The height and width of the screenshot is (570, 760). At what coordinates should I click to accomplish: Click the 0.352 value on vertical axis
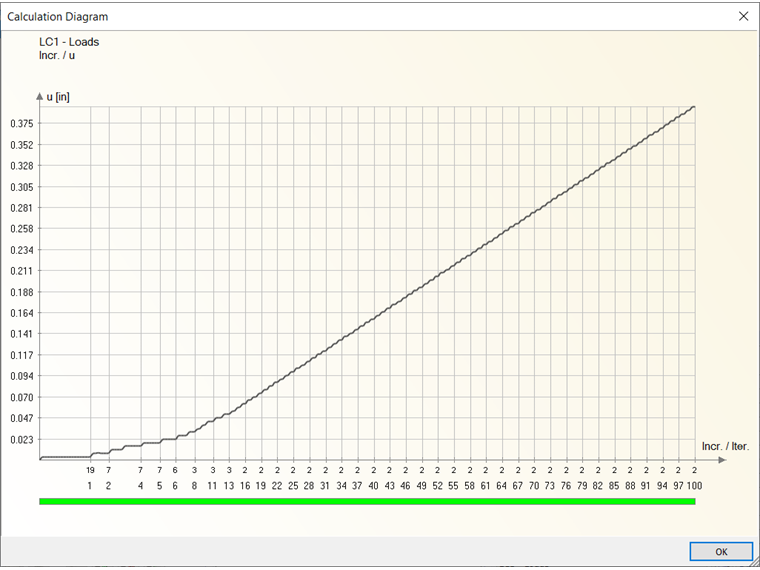pyautogui.click(x=21, y=145)
